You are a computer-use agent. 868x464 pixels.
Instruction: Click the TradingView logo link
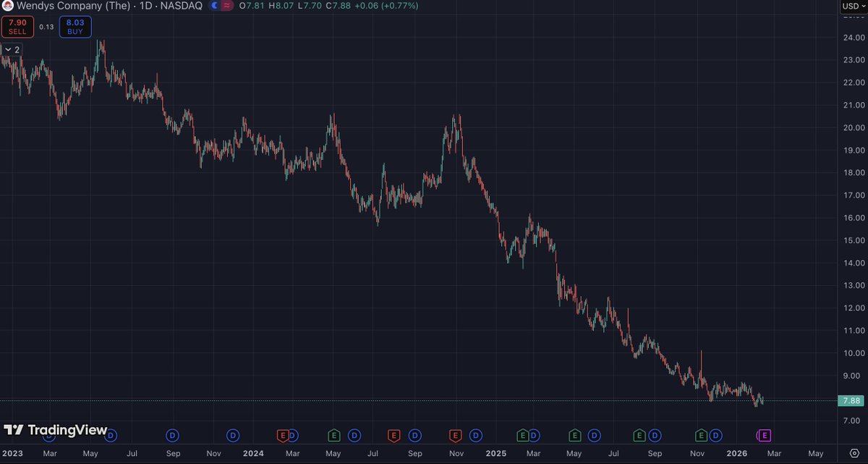point(56,430)
